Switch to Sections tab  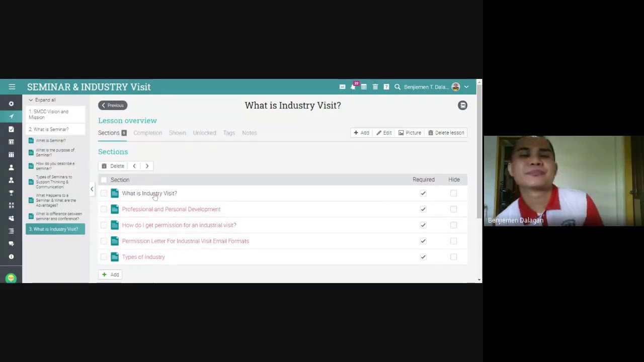point(112,133)
